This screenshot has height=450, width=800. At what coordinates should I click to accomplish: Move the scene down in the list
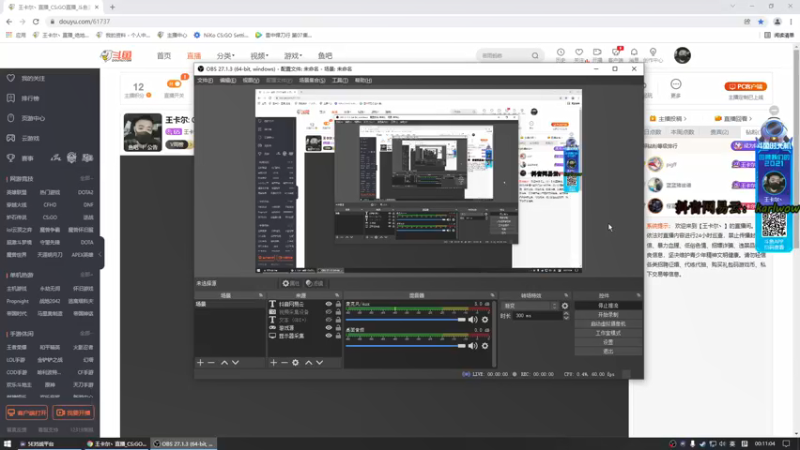[235, 362]
